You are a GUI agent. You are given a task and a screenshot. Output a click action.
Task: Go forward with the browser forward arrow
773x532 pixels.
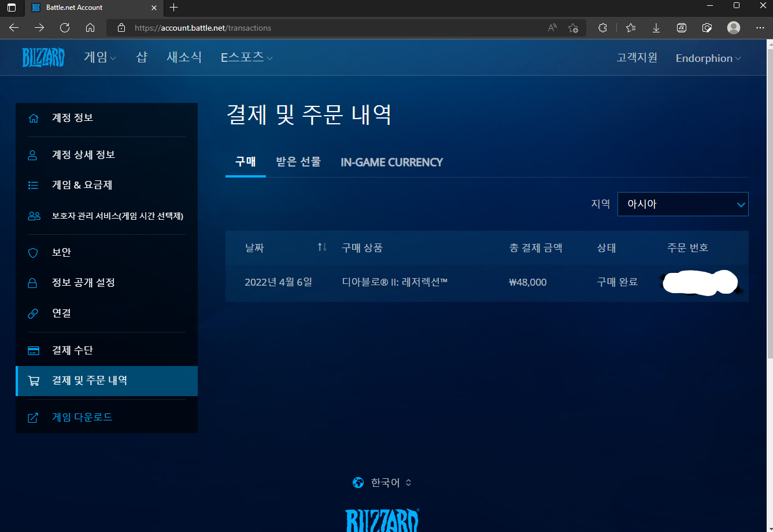tap(39, 28)
